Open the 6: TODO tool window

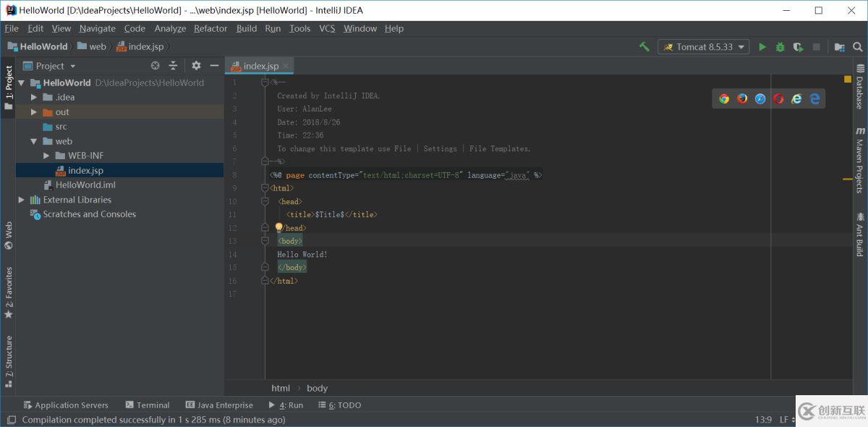[x=339, y=405]
